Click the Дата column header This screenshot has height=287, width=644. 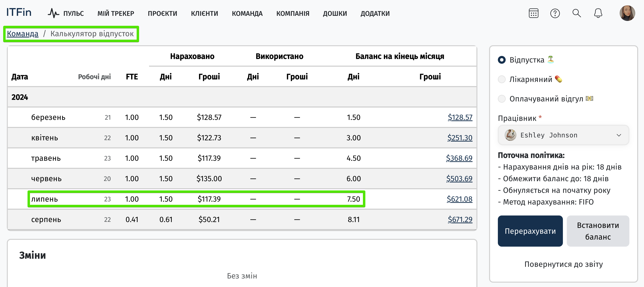pos(20,77)
